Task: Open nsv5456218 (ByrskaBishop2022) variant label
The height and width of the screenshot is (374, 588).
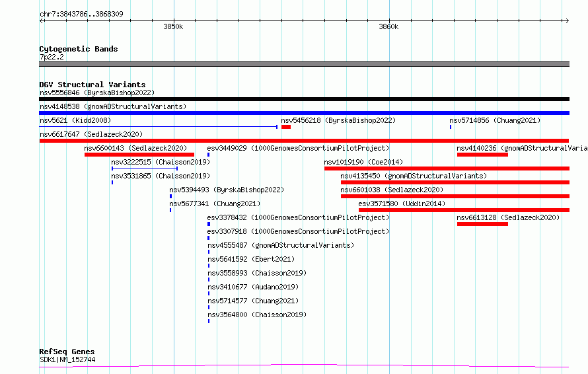Action: [338, 120]
